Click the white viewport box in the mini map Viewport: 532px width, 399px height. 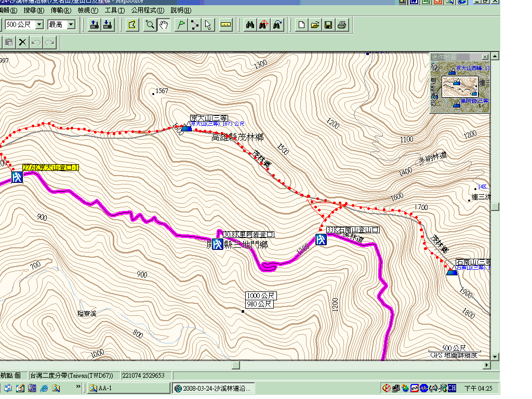tap(460, 87)
